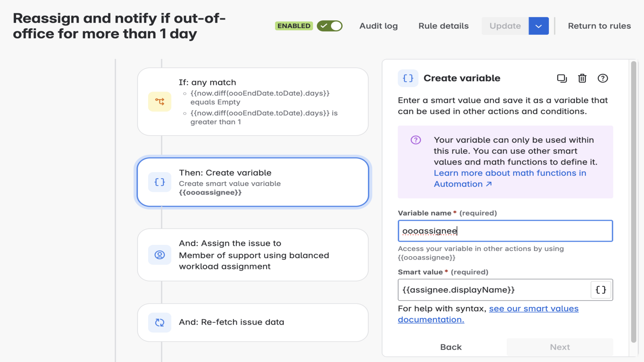Click the Create variable step braces icon
The image size is (644, 362).
(160, 182)
